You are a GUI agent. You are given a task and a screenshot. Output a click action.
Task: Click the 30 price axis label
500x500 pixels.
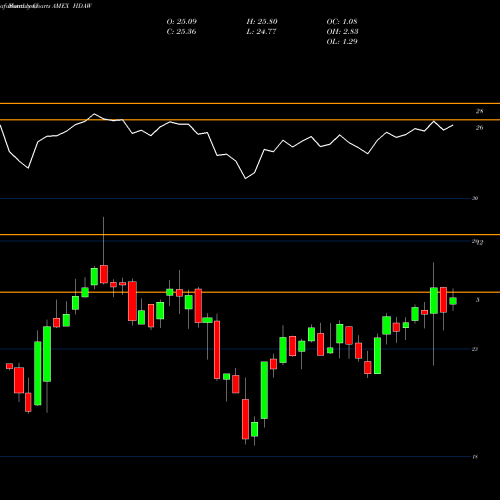(475, 198)
